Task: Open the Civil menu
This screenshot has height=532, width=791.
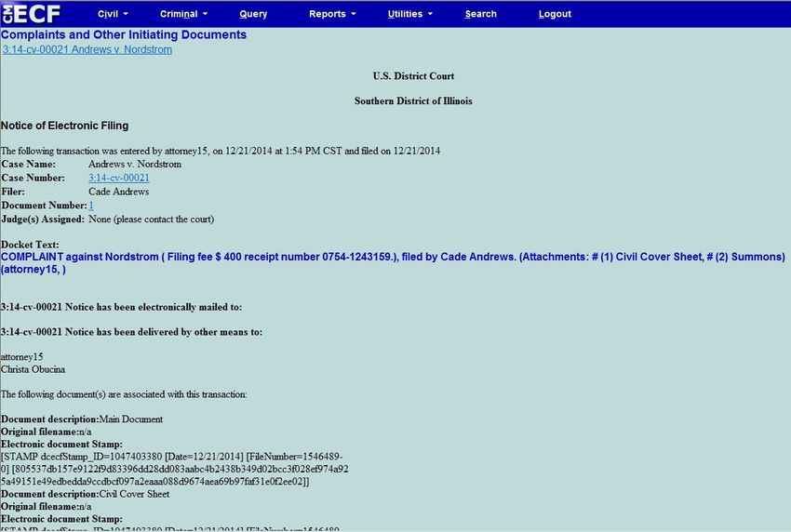Action: (107, 14)
